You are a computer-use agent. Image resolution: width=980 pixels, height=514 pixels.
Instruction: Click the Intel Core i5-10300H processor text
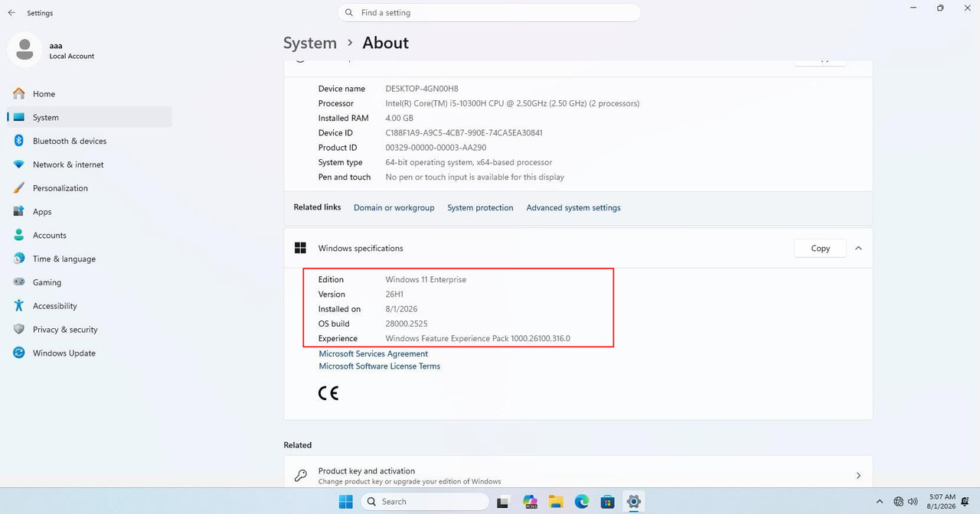point(512,103)
